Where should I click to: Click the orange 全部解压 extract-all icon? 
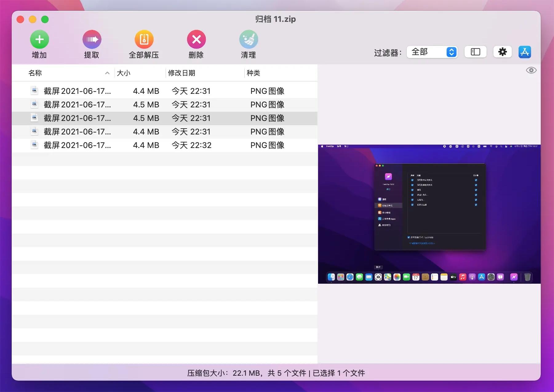pos(144,39)
